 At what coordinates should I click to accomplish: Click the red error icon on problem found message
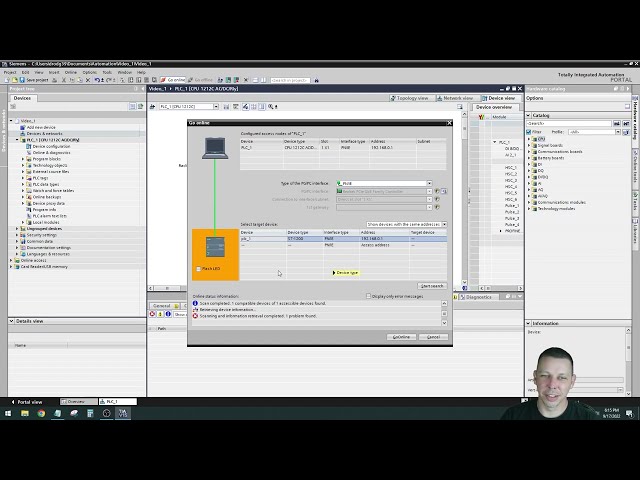tap(195, 316)
